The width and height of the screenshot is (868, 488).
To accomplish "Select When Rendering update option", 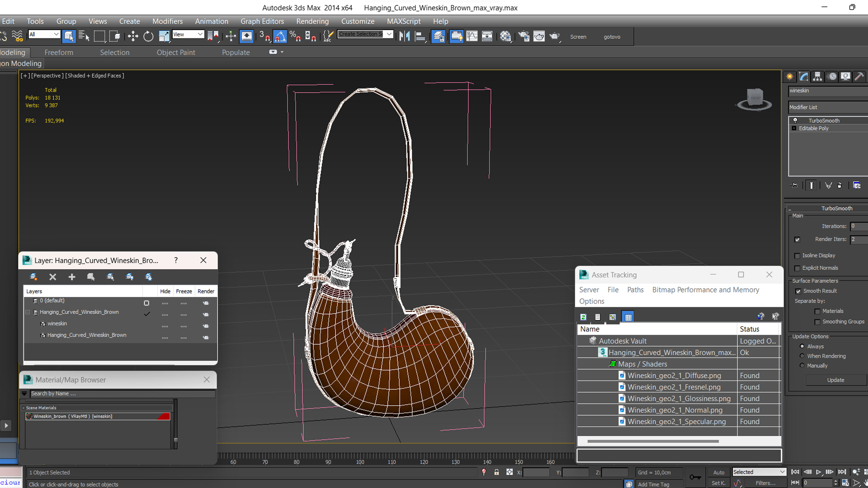I will 802,356.
